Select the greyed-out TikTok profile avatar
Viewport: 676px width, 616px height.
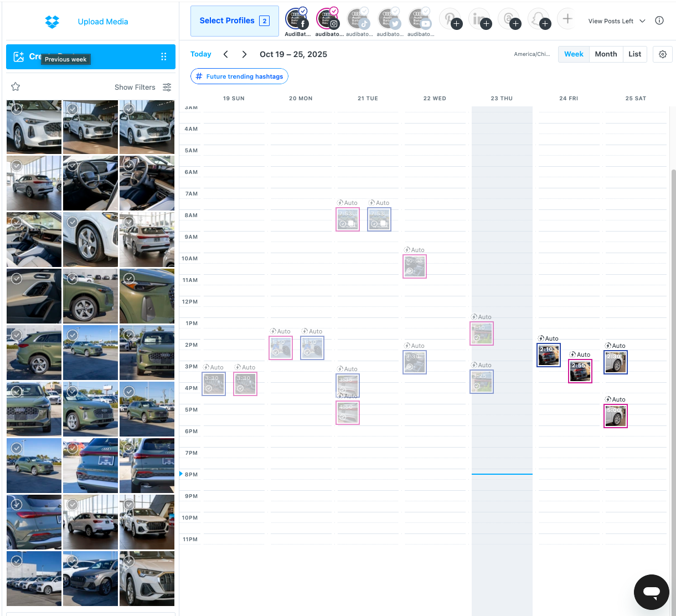[358, 19]
